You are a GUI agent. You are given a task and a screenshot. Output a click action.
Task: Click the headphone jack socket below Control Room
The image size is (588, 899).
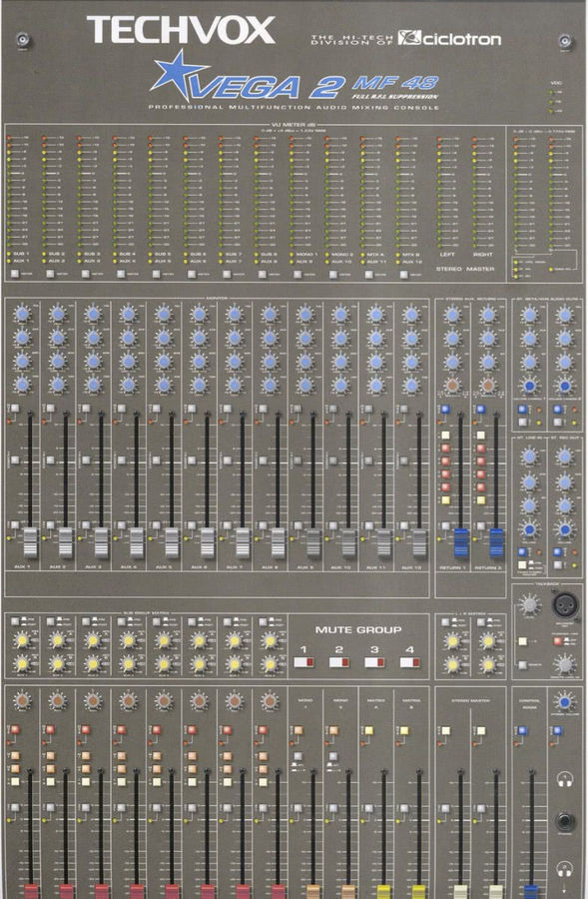coord(565,821)
